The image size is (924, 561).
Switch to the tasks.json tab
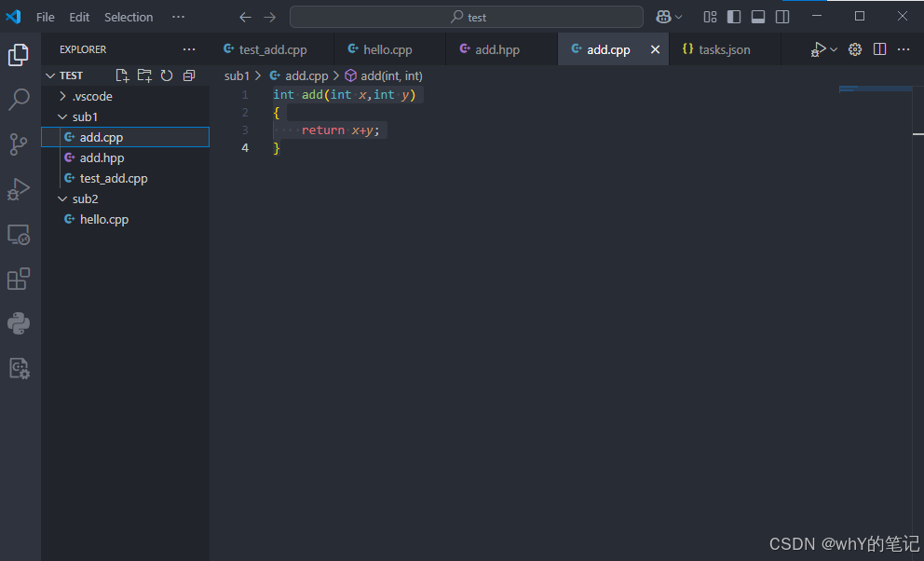pyautogui.click(x=725, y=49)
